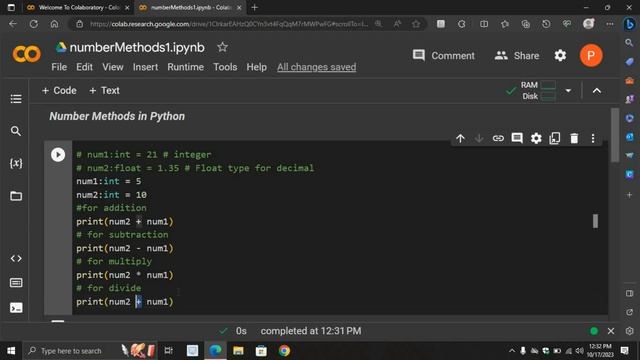Click the browser home button

coord(54,24)
